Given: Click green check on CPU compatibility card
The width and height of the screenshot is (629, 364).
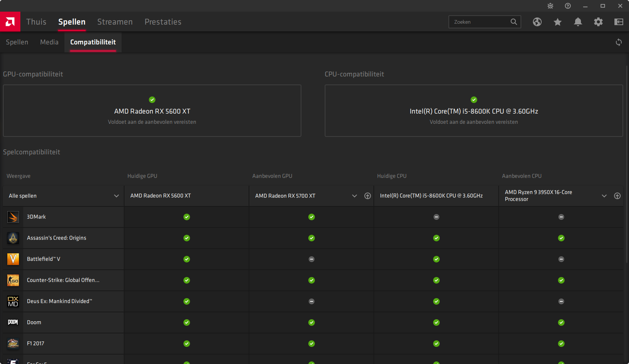Looking at the screenshot, I should point(474,100).
